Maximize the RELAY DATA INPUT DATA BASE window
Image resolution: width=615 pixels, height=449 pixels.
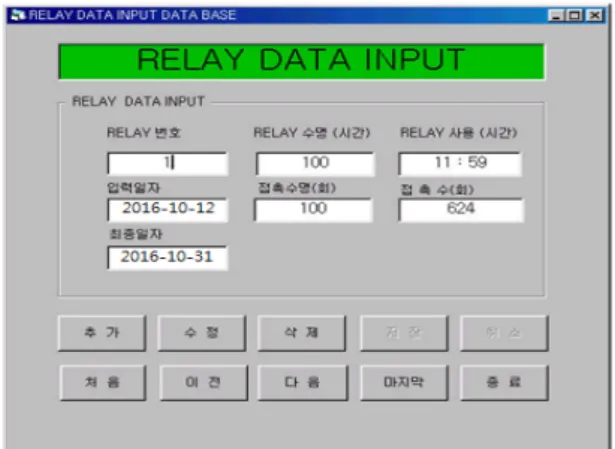[575, 16]
